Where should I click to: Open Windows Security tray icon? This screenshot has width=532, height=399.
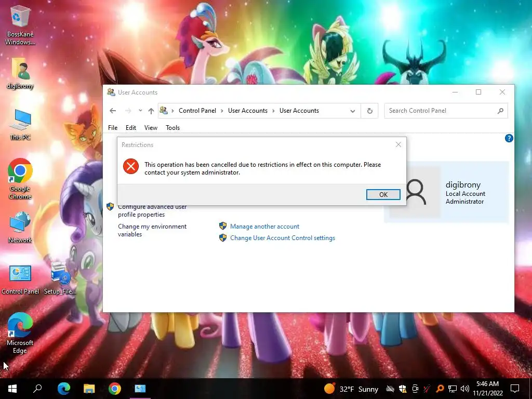[403, 389]
